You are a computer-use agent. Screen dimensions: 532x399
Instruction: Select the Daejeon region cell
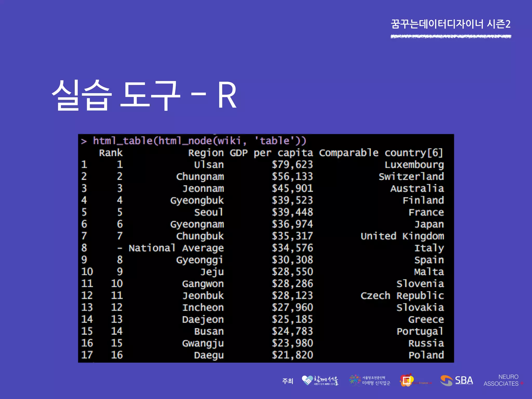[x=203, y=320]
